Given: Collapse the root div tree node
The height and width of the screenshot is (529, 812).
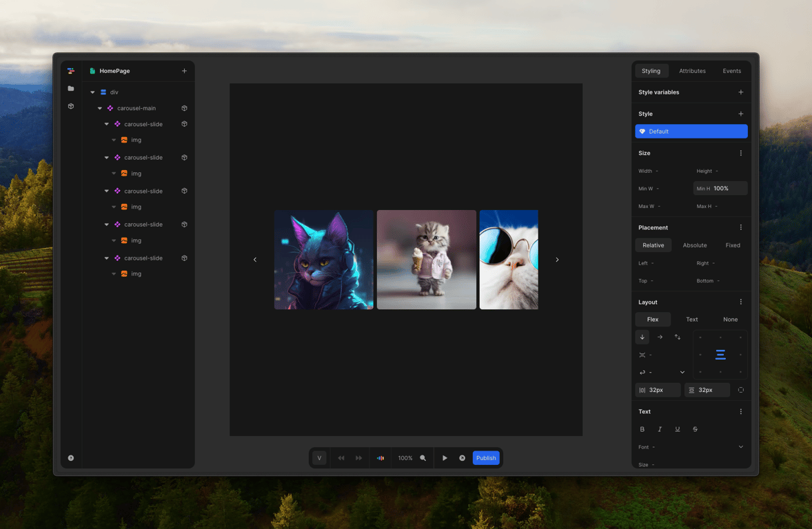Looking at the screenshot, I should pos(92,92).
